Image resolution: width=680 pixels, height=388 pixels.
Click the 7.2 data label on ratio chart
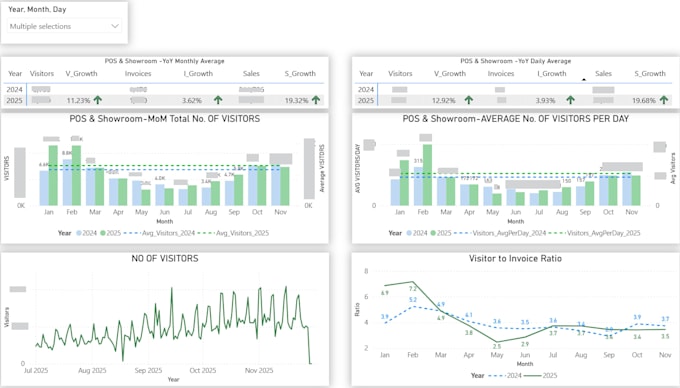click(412, 289)
